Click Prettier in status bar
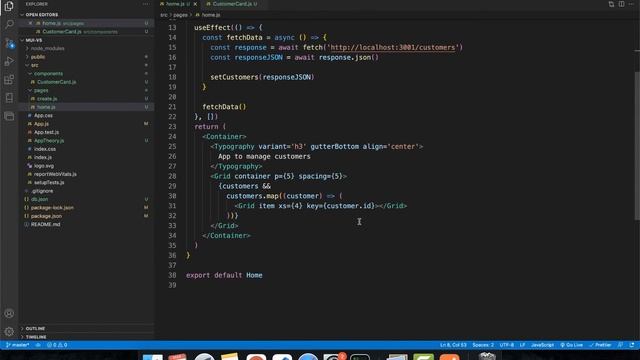 (x=600, y=345)
